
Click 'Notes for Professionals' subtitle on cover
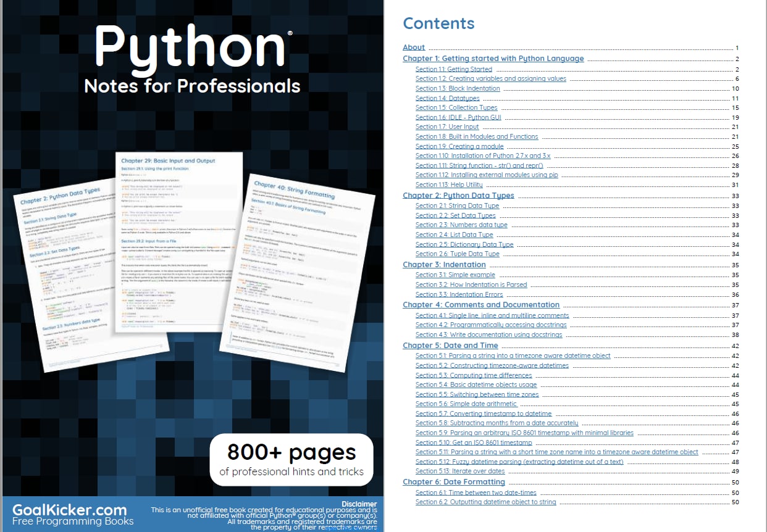click(192, 86)
